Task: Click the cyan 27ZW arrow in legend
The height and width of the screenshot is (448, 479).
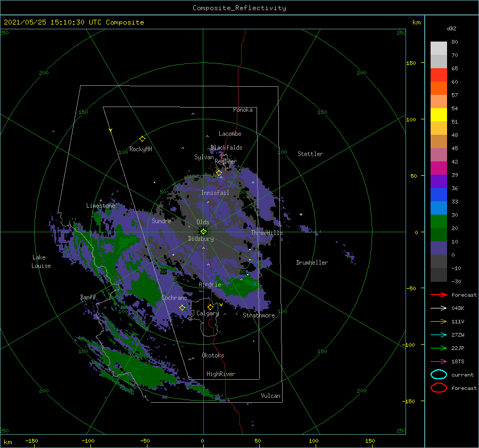Action: [439, 335]
